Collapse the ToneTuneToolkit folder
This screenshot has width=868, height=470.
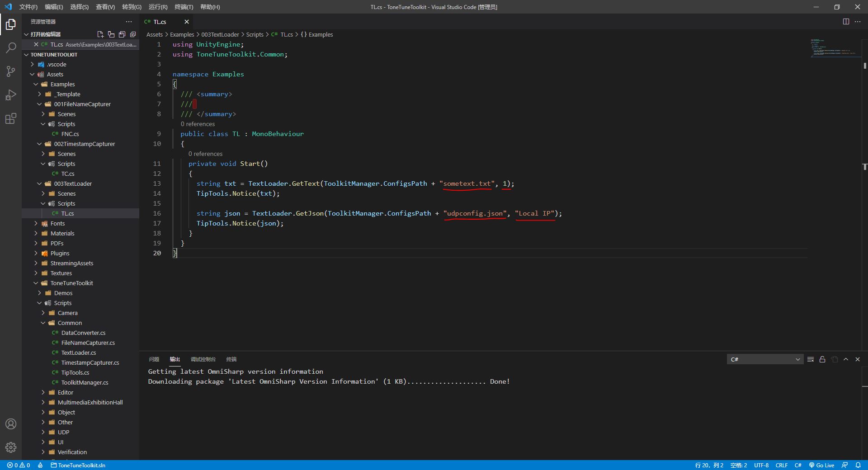[x=71, y=283]
